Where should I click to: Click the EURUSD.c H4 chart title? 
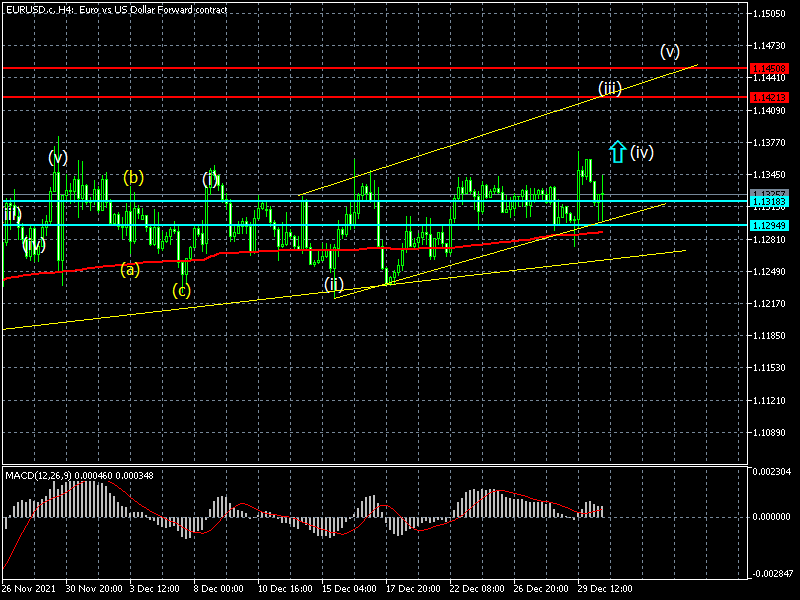(x=116, y=9)
